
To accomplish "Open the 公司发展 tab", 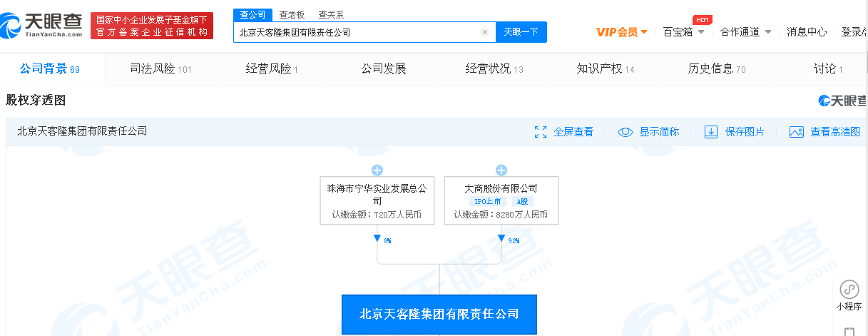I will pyautogui.click(x=383, y=69).
